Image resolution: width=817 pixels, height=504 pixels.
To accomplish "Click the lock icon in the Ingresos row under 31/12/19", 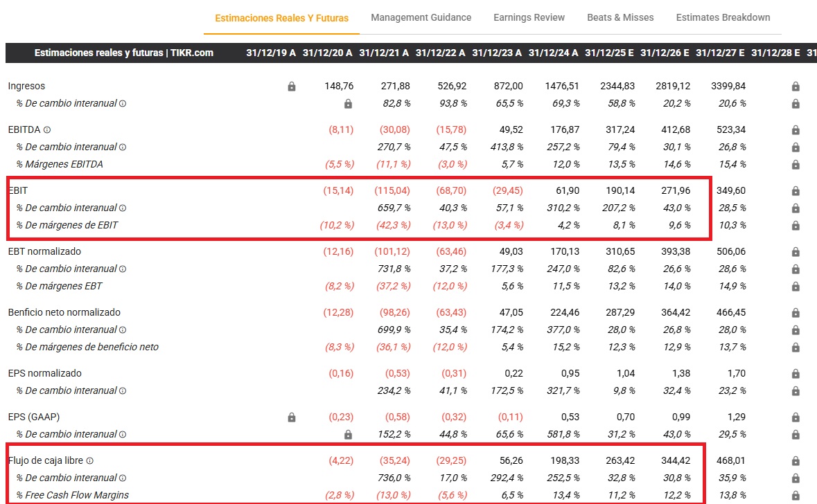I will coord(292,87).
